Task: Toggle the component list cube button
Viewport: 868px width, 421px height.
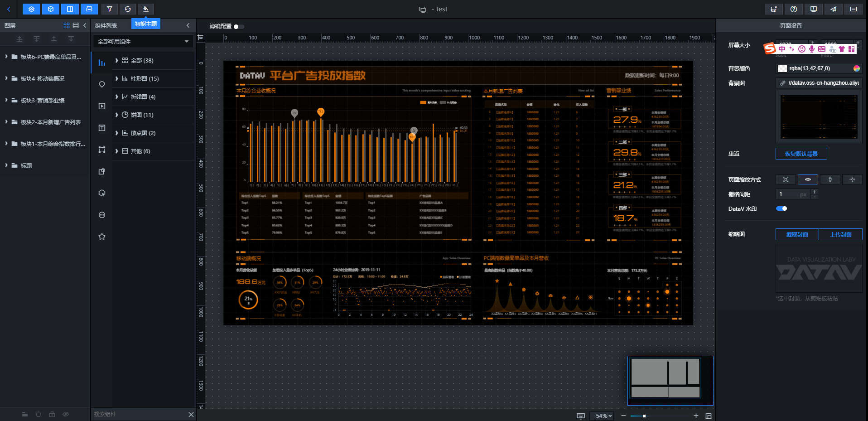Action: pyautogui.click(x=51, y=9)
